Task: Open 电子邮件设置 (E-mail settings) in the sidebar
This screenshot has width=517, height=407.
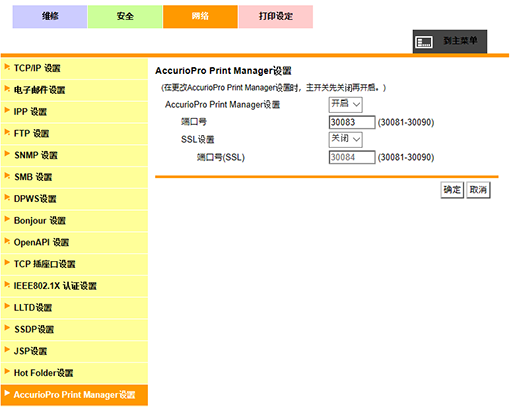Action: click(x=74, y=90)
